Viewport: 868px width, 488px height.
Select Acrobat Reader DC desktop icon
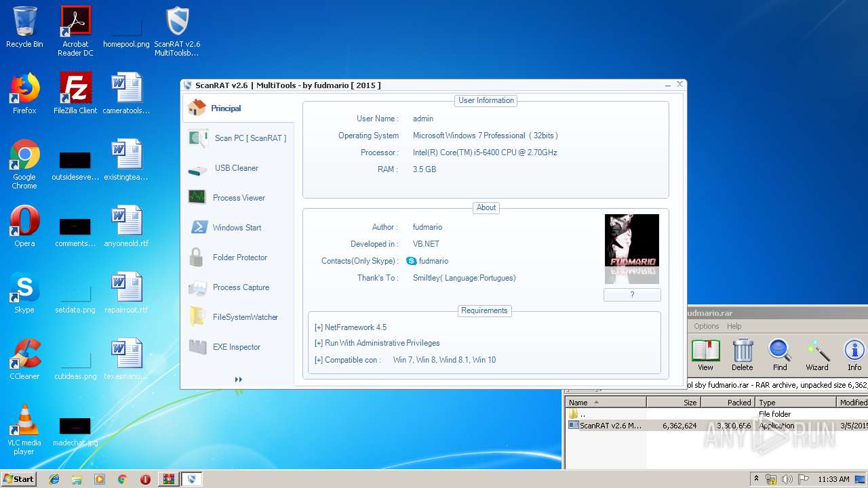coord(75,31)
